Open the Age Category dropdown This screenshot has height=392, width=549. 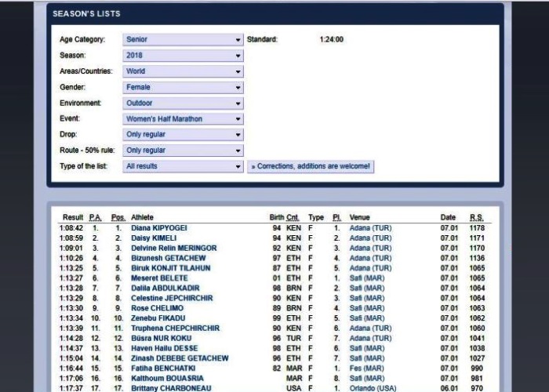183,39
